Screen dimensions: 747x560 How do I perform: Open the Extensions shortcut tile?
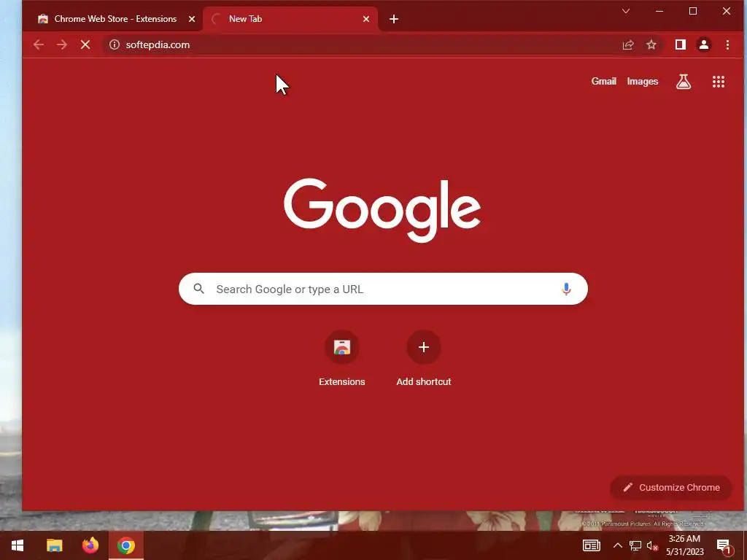[342, 359]
